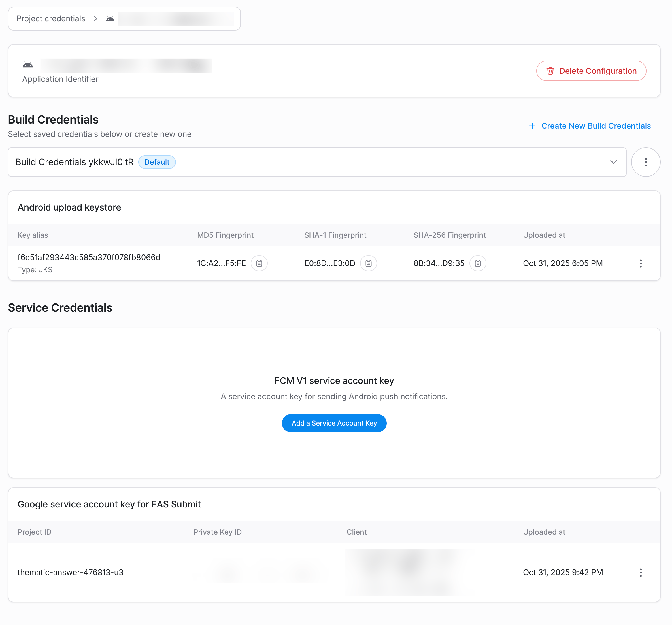
Task: Click Create New Build Credentials
Action: (596, 126)
